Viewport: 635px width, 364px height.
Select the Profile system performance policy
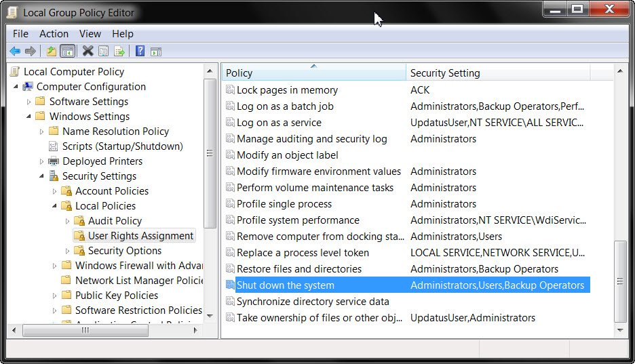click(x=298, y=220)
